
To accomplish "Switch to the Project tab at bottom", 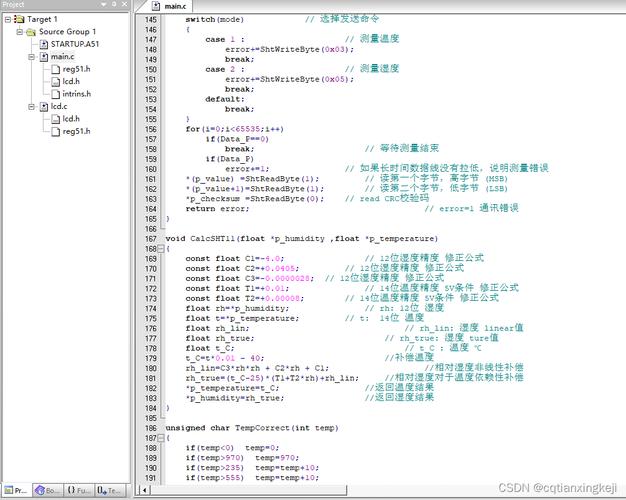I will click(17, 490).
